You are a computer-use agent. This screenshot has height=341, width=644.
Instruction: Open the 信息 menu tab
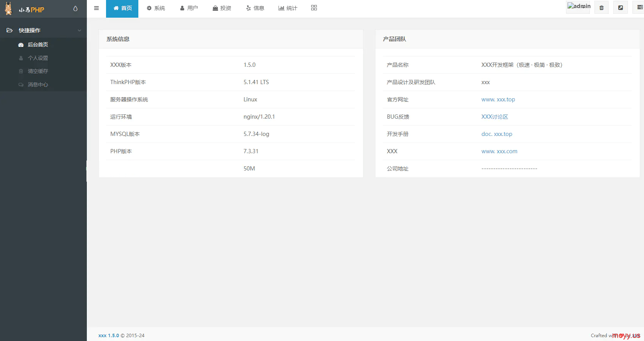click(x=255, y=8)
